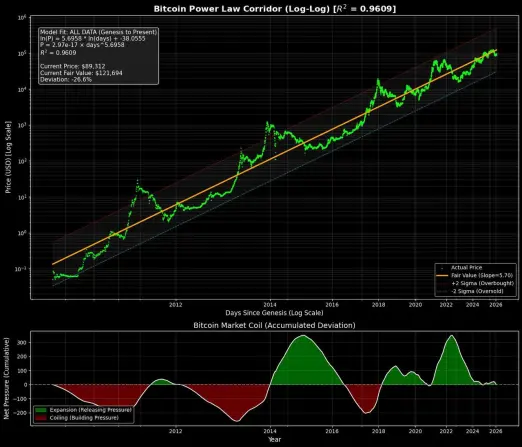
Task: Click the 0 tick on the Net Pressure axis
Action: (25, 385)
